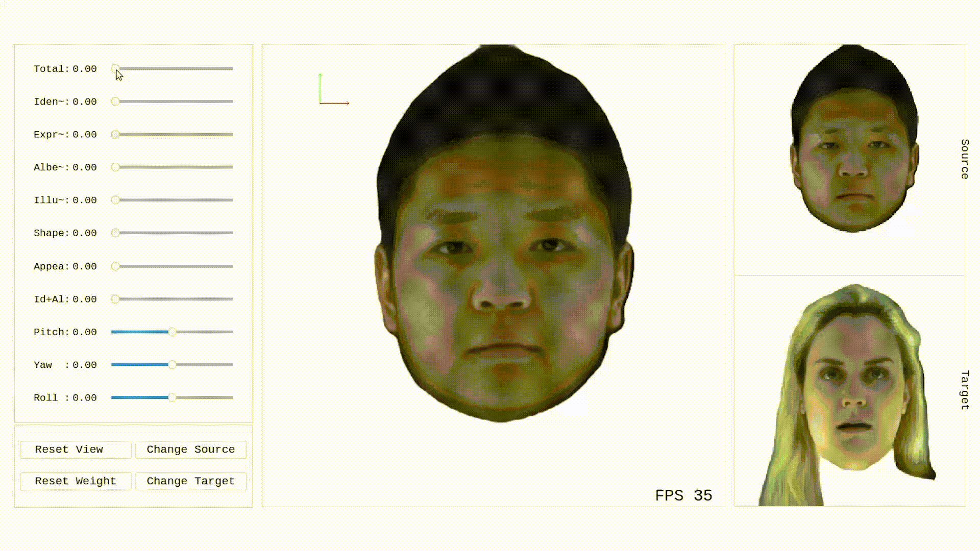The image size is (980, 551).
Task: Select the Source face thumbnail
Action: [853, 148]
